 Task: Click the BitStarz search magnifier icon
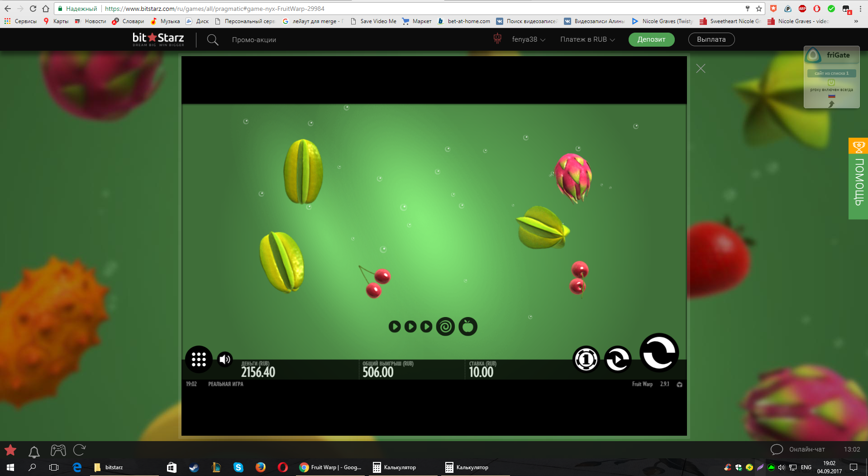click(212, 40)
